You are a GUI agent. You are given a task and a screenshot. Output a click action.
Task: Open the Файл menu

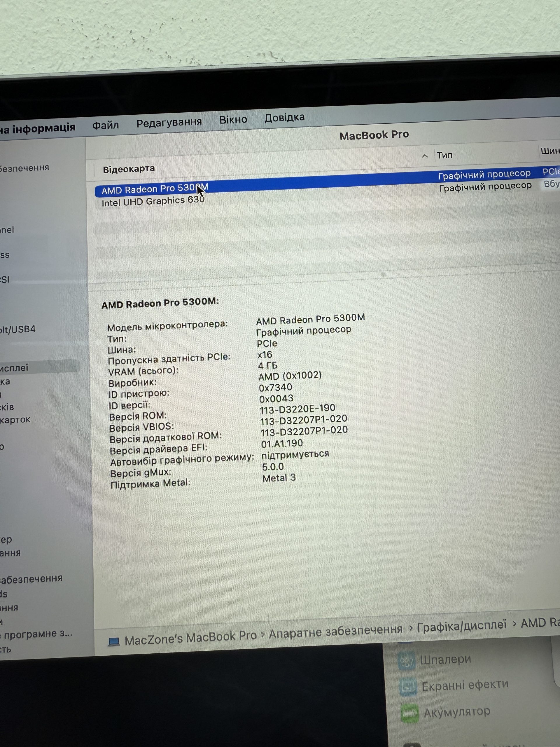click(105, 125)
